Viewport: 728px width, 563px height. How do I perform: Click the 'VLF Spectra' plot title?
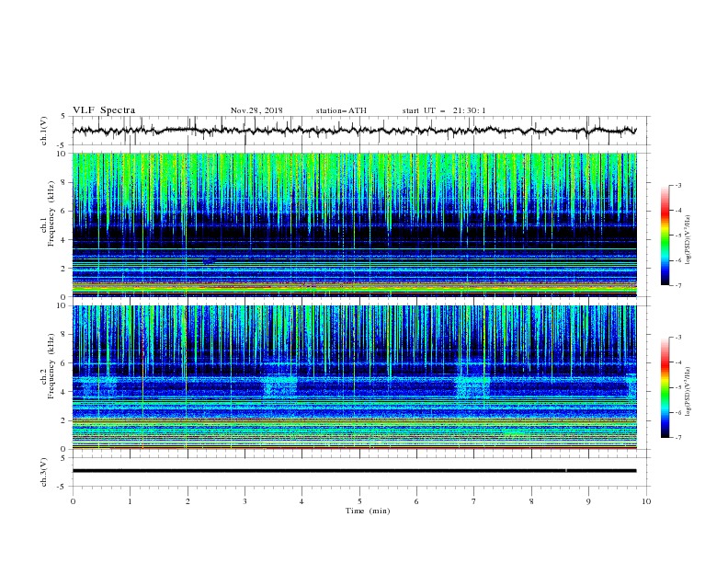(x=104, y=110)
